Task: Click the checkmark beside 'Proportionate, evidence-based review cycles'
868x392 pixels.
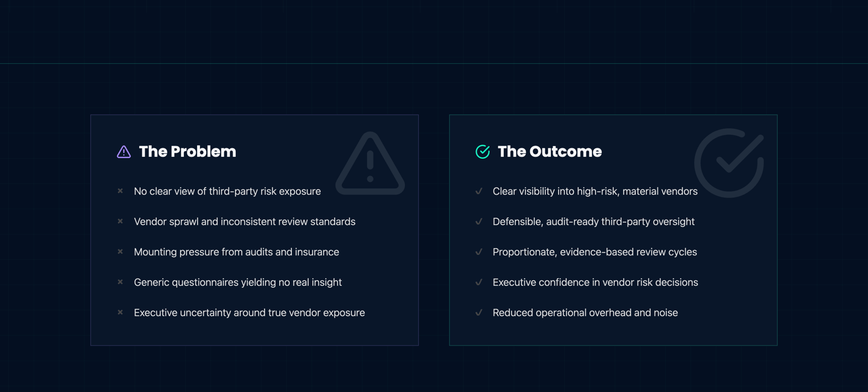Action: coord(479,251)
